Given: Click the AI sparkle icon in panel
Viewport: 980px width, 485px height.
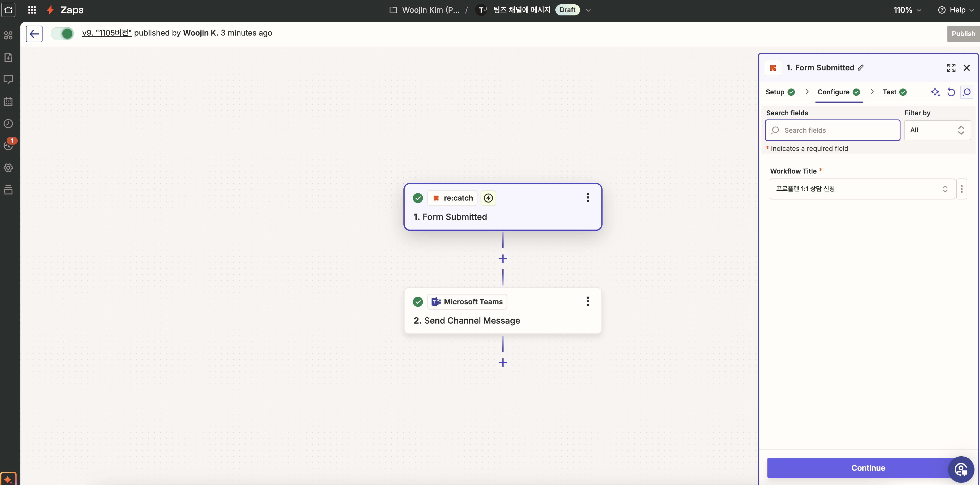Looking at the screenshot, I should pyautogui.click(x=935, y=92).
